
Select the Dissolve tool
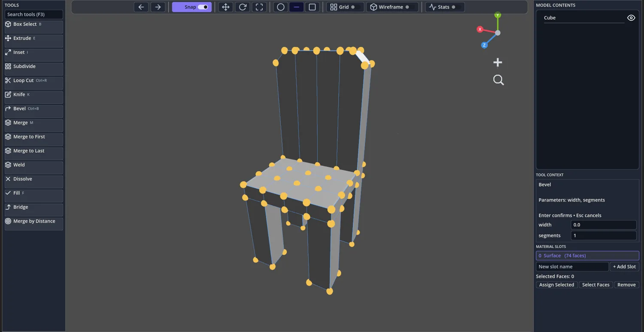pyautogui.click(x=34, y=181)
